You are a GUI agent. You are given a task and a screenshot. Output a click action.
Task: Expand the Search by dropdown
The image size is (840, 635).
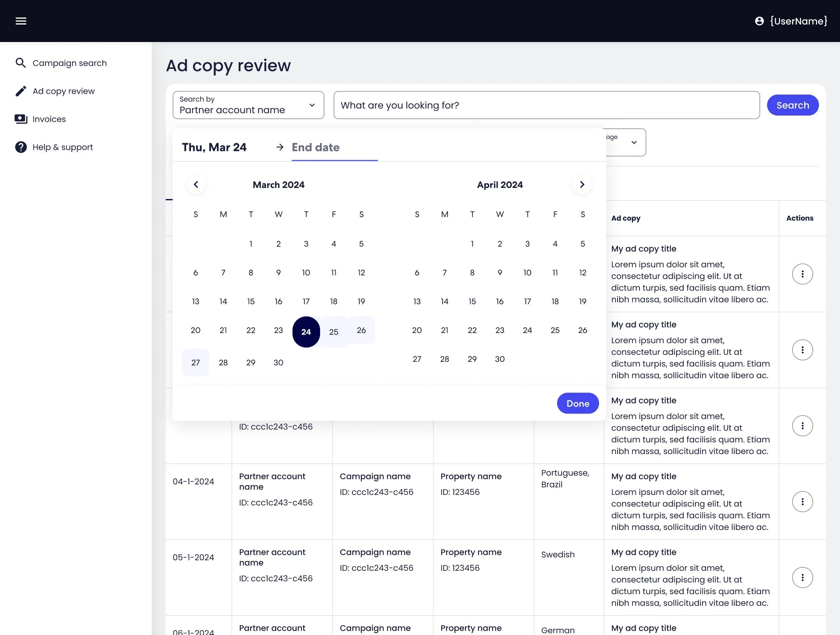[248, 105]
